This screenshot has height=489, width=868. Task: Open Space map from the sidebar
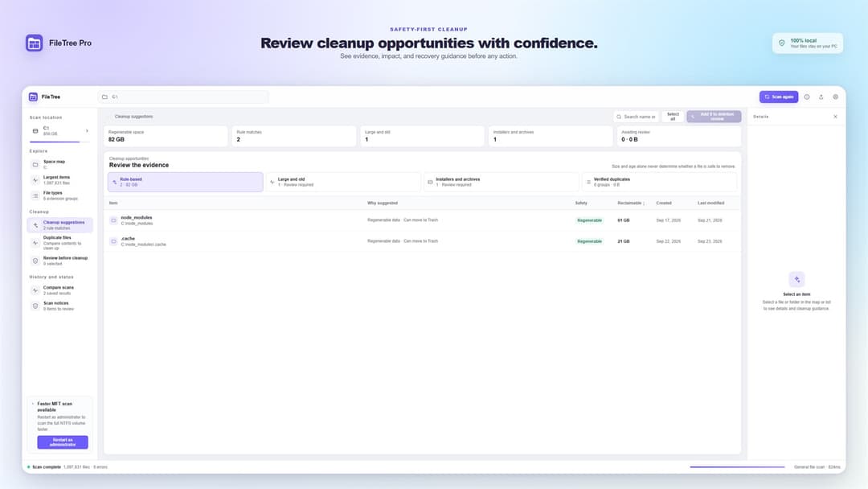[59, 164]
